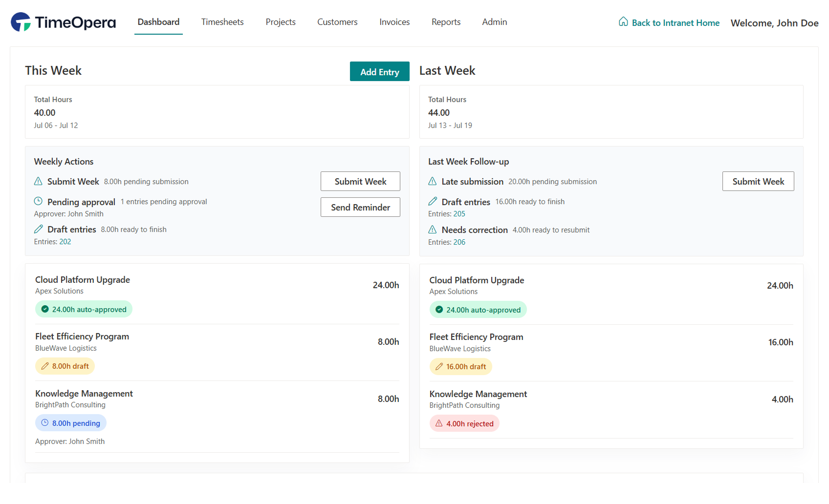Click the warning triangle next to Submit Week
829x504 pixels.
coord(38,181)
